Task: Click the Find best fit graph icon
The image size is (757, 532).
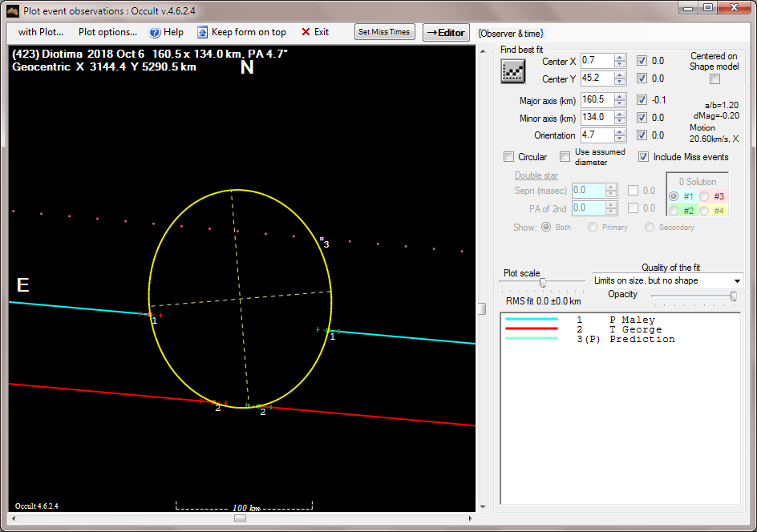Action: click(x=512, y=71)
